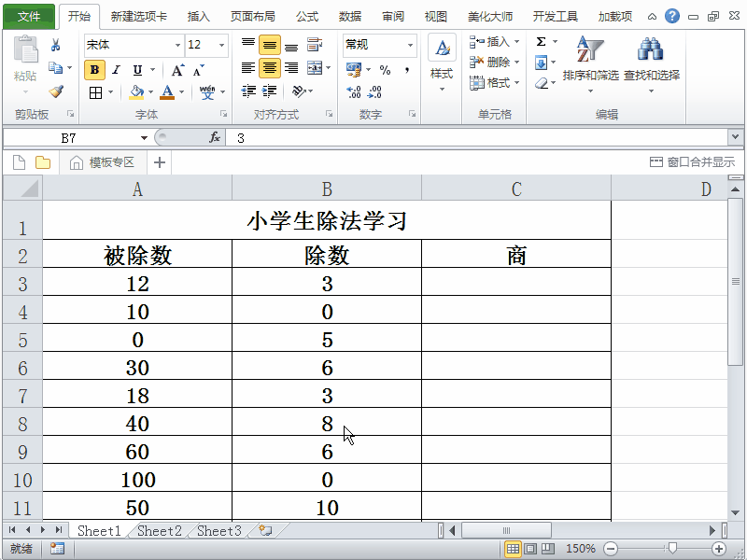747x560 pixels.
Task: Click the percent style icon
Action: 385,70
